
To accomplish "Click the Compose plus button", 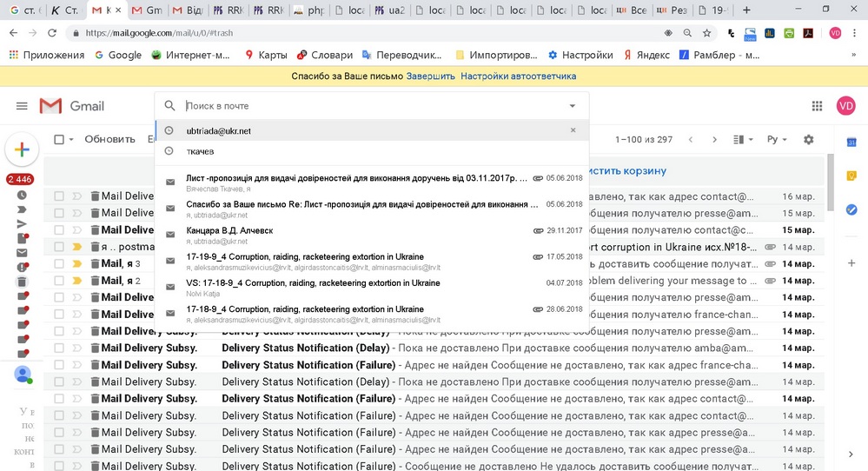I will coord(22,149).
